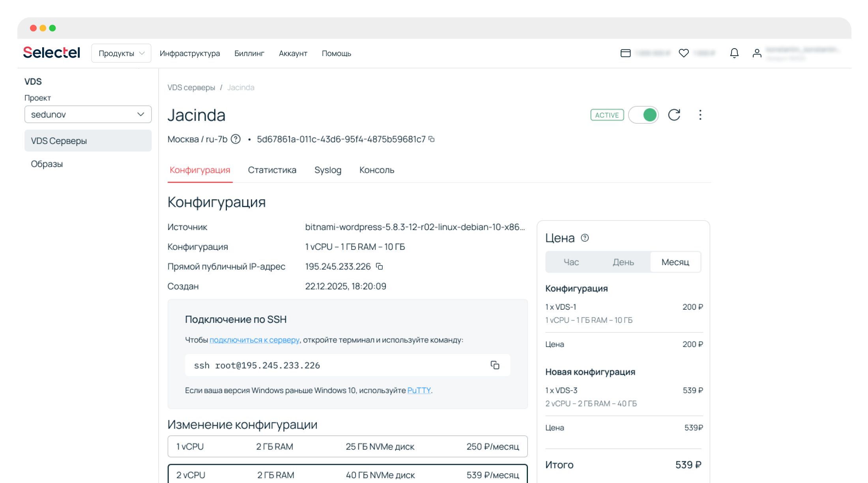The height and width of the screenshot is (483, 868).
Task: Copy the public IP address icon
Action: (x=379, y=266)
